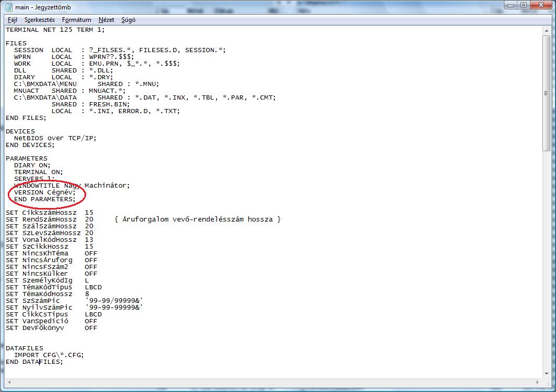556x392 pixels.
Task: Click the 'PARAMETERS' header line
Action: pyautogui.click(x=26, y=158)
